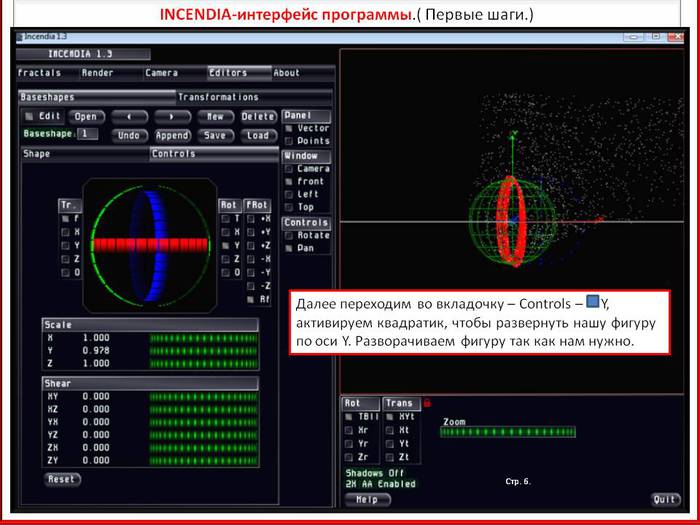This screenshot has width=700, height=525.
Task: Select the Top window view
Action: point(289,207)
